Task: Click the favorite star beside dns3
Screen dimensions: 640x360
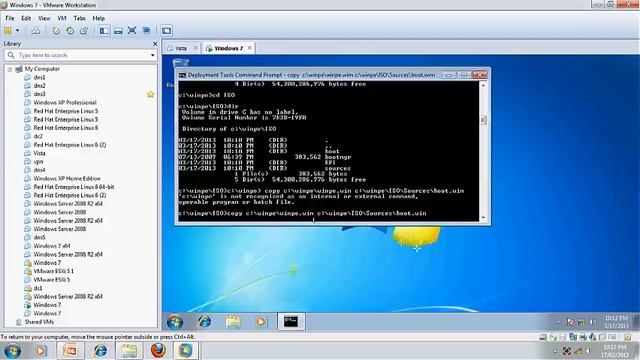Action: pyautogui.click(x=151, y=94)
